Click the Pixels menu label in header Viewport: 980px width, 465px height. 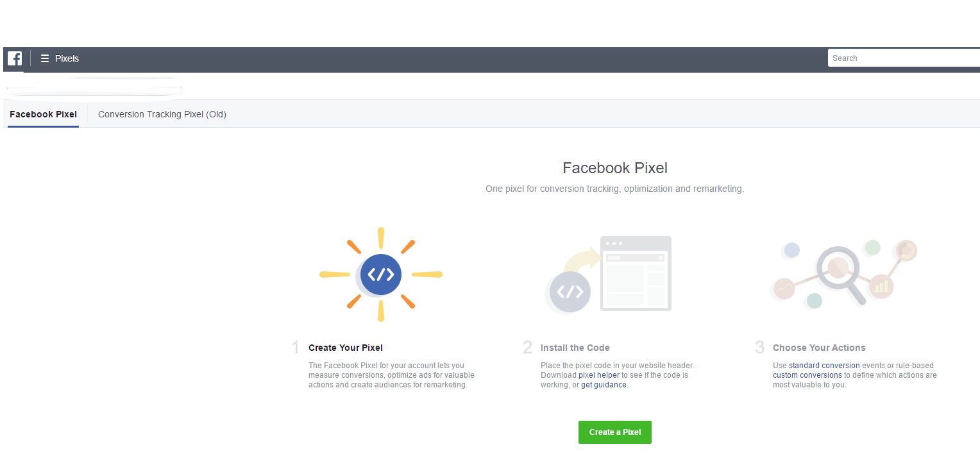(67, 58)
